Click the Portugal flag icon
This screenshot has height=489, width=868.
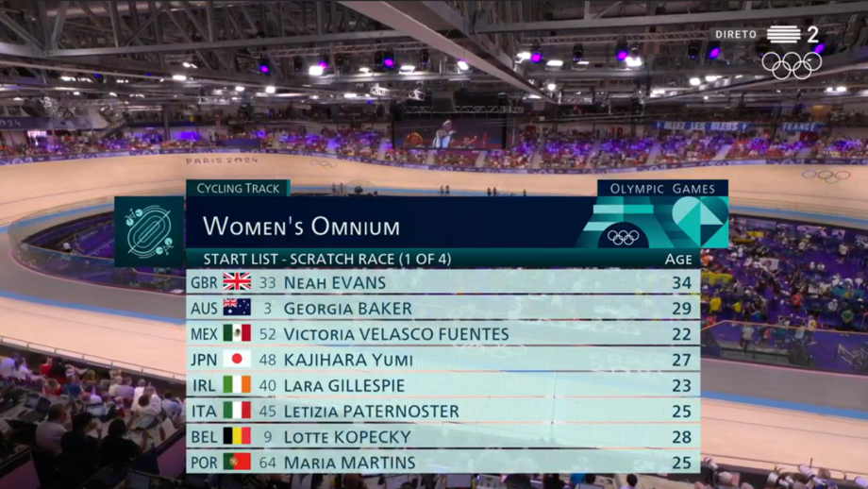(237, 463)
